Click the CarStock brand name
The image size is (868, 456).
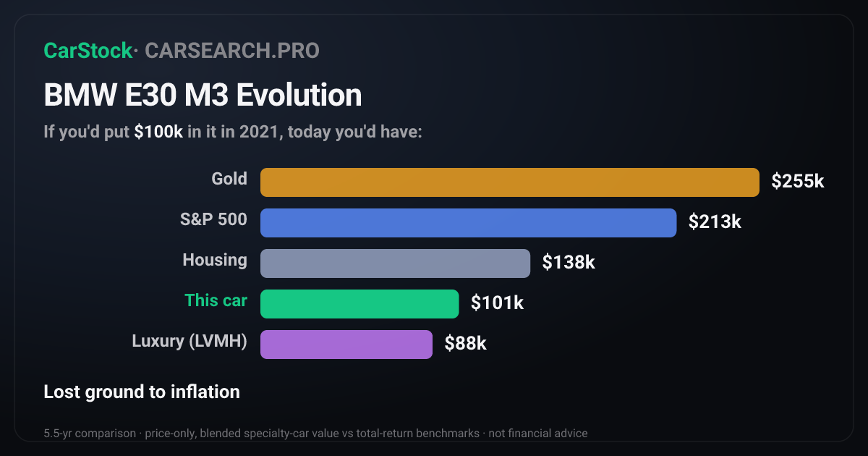point(88,51)
